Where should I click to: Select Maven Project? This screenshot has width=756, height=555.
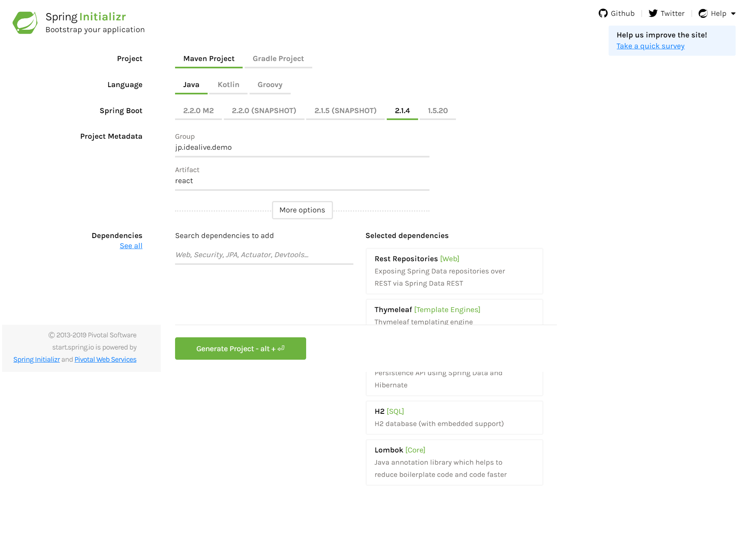(208, 59)
